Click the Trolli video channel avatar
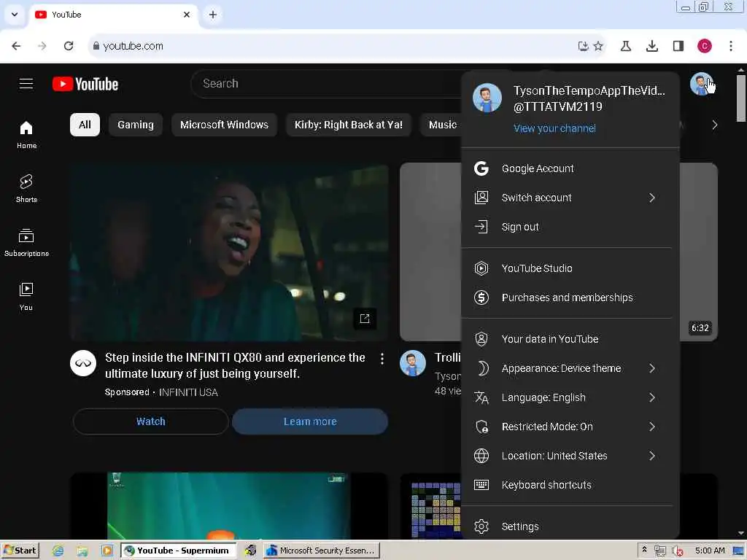 tap(413, 363)
